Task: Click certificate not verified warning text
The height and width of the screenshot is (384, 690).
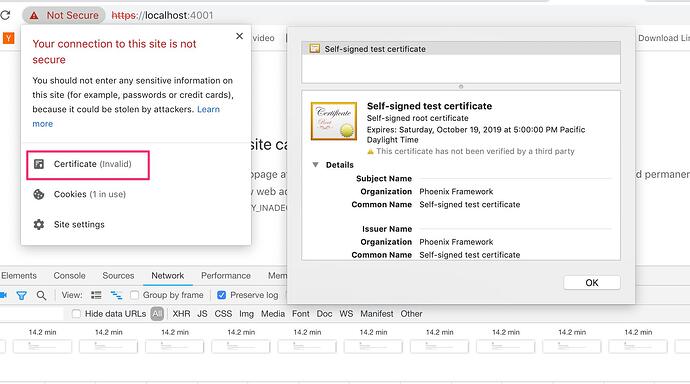Action: point(475,151)
